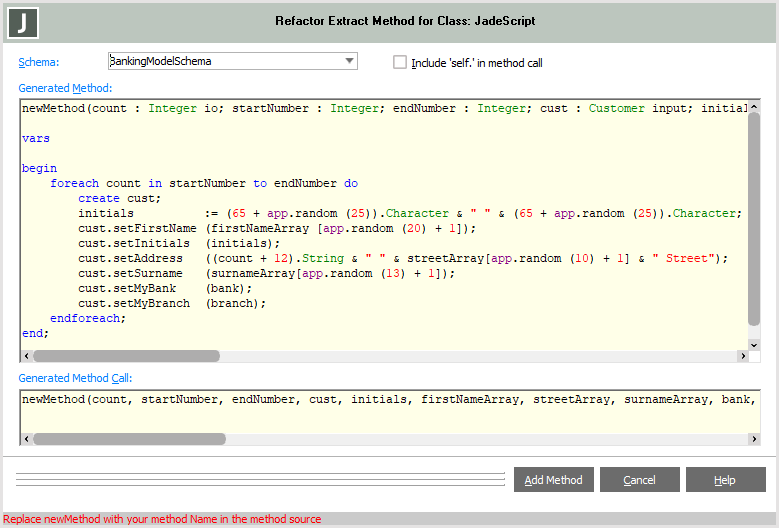Click the up arrow of Generated Method vertical scrollbar
The height and width of the screenshot is (528, 779).
754,106
